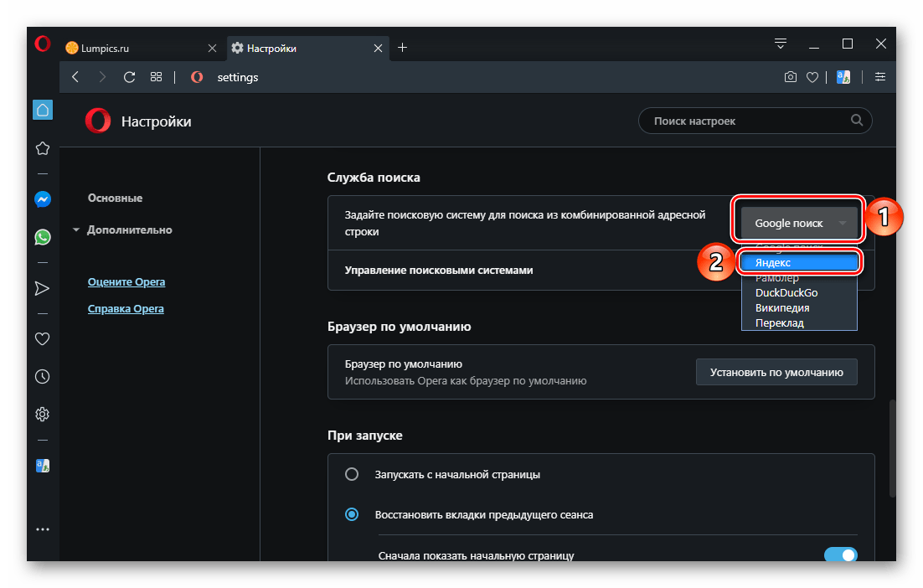The height and width of the screenshot is (588, 923).
Task: Open sidebar three-dot setup menu
Action: pos(43,529)
